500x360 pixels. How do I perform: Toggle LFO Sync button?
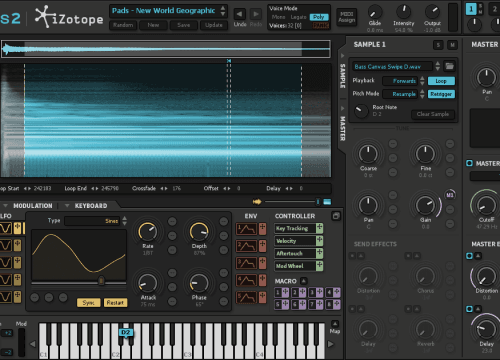88,303
